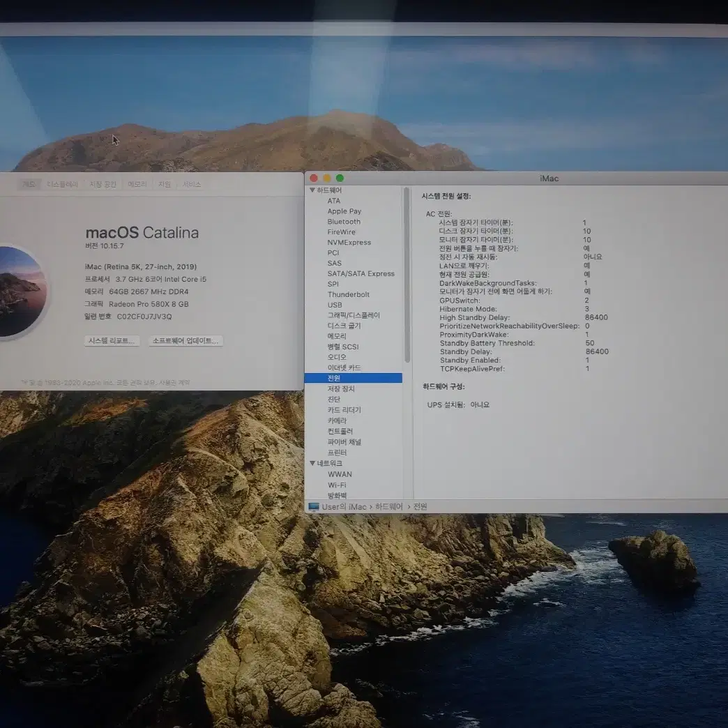This screenshot has width=728, height=728.
Task: Select ATA in the hardware list
Action: point(334,201)
